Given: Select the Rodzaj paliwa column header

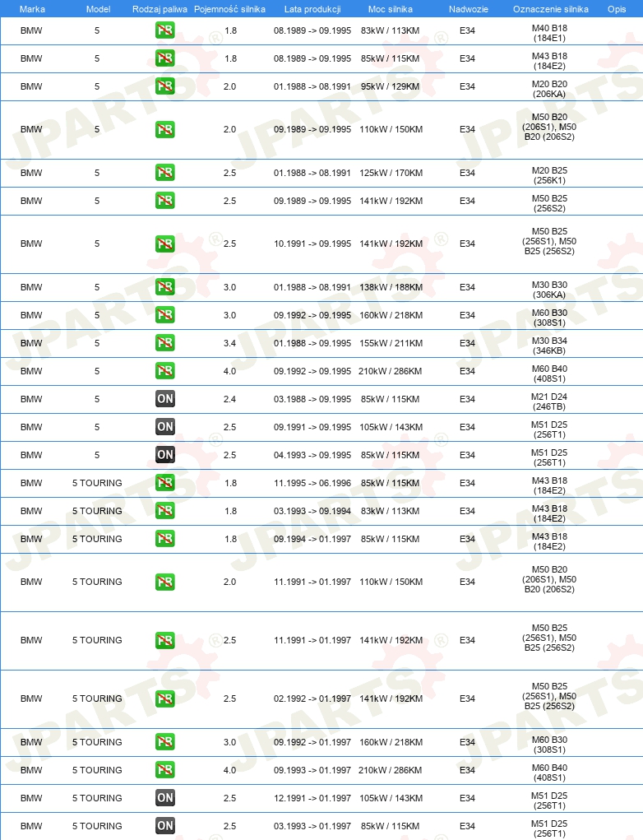Looking at the screenshot, I should 160,9.
